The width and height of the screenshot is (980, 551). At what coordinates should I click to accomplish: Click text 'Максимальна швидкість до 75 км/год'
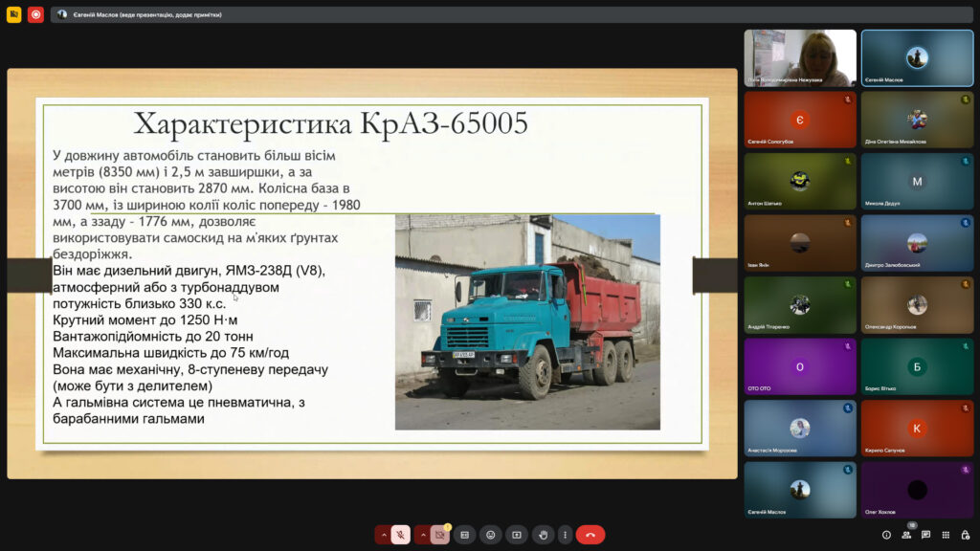[171, 353]
